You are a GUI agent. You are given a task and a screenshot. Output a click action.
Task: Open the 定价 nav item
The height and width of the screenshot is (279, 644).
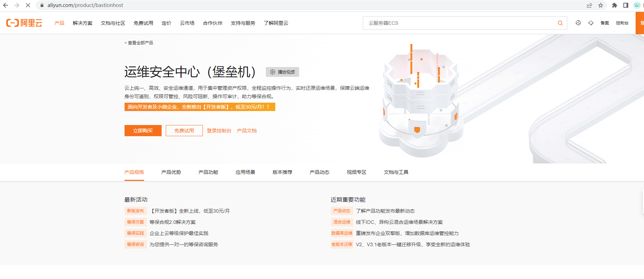click(x=167, y=23)
